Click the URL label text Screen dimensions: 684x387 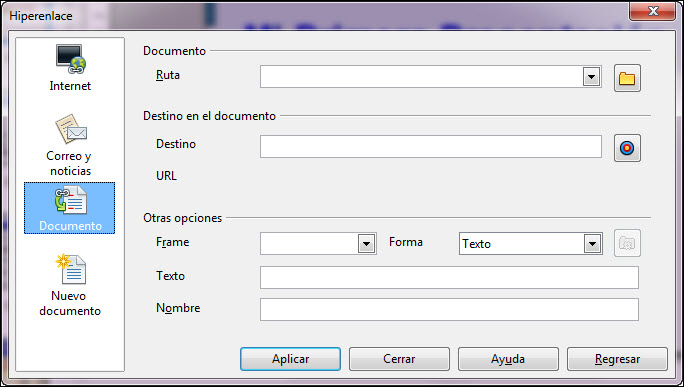click(x=166, y=176)
